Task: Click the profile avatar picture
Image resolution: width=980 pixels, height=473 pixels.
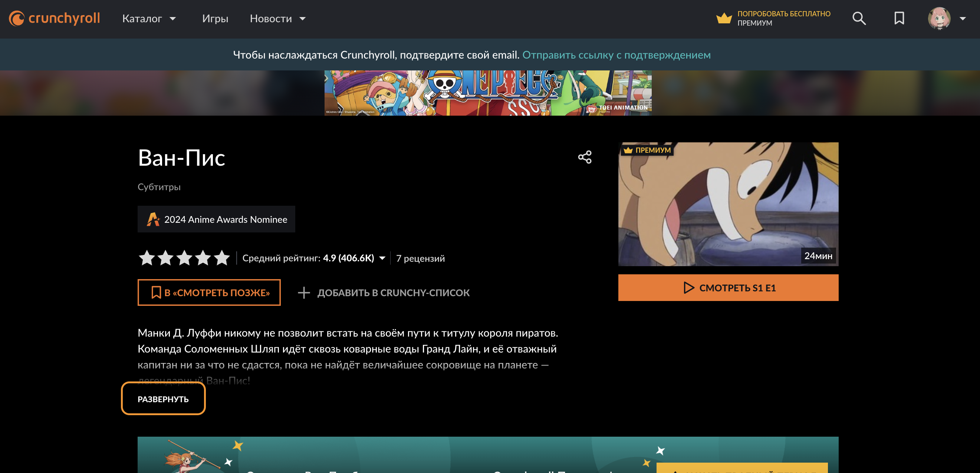Action: pyautogui.click(x=939, y=18)
